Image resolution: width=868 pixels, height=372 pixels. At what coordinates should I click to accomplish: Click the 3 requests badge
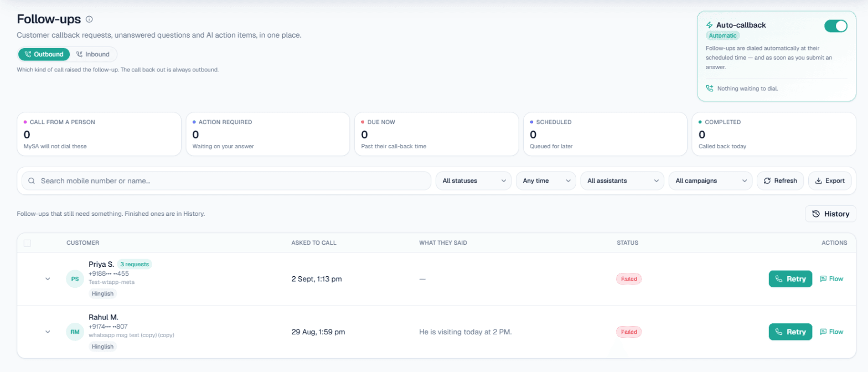pyautogui.click(x=135, y=264)
